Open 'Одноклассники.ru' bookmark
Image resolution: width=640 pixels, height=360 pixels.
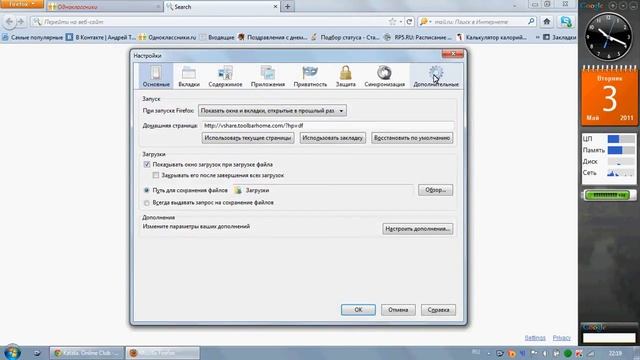[x=167, y=37]
